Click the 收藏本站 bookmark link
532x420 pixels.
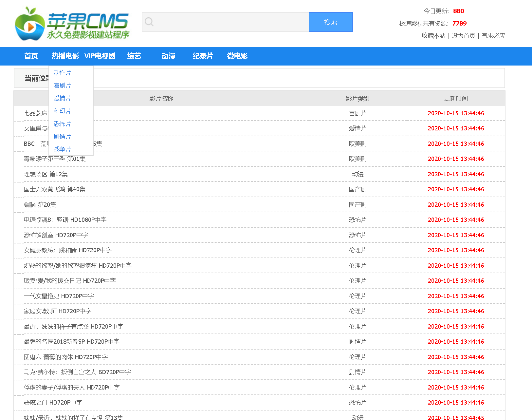coord(433,36)
